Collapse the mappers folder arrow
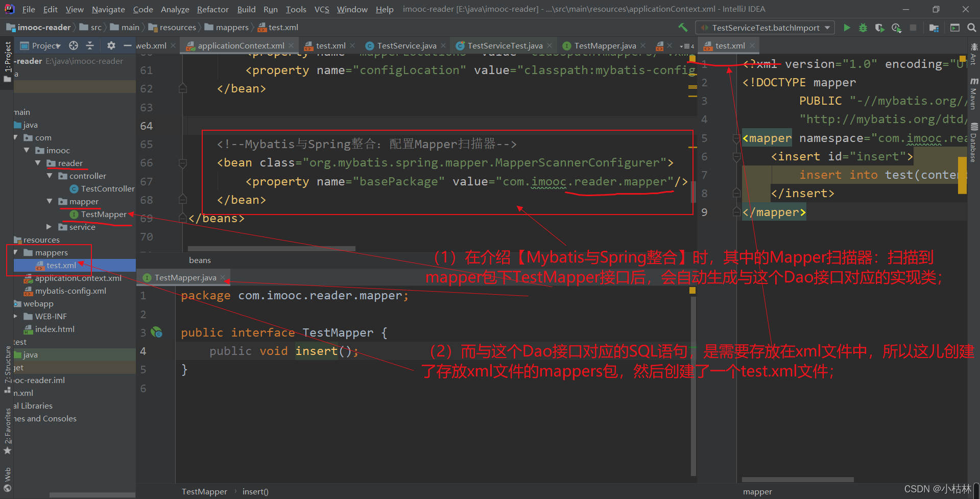Viewport: 980px width, 499px height. (15, 252)
